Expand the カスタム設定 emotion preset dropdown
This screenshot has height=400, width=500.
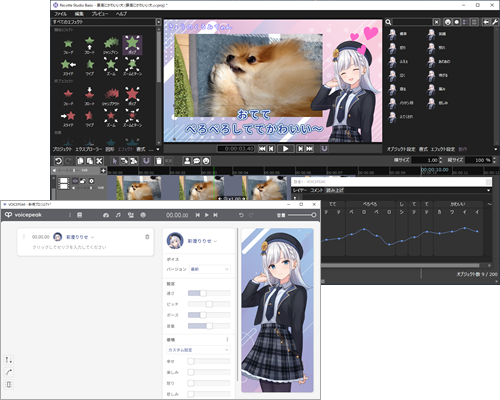(x=198, y=350)
